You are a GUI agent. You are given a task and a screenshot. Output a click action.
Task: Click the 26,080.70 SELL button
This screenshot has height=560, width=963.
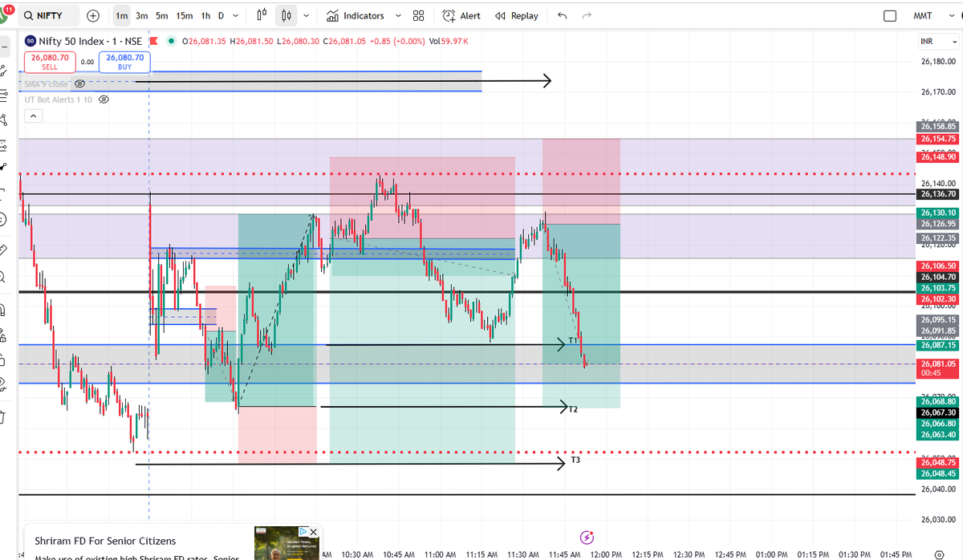pos(50,63)
